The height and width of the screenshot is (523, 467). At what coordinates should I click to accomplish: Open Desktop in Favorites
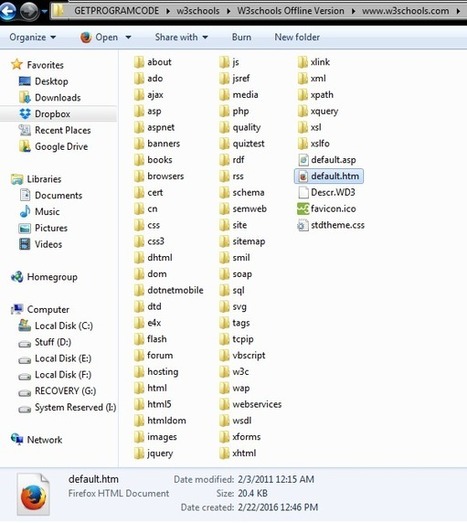click(x=43, y=81)
